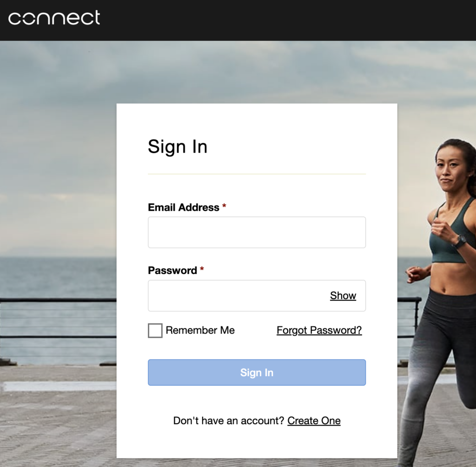Click the "Don't have an account?" text
The image size is (476, 467).
[229, 421]
